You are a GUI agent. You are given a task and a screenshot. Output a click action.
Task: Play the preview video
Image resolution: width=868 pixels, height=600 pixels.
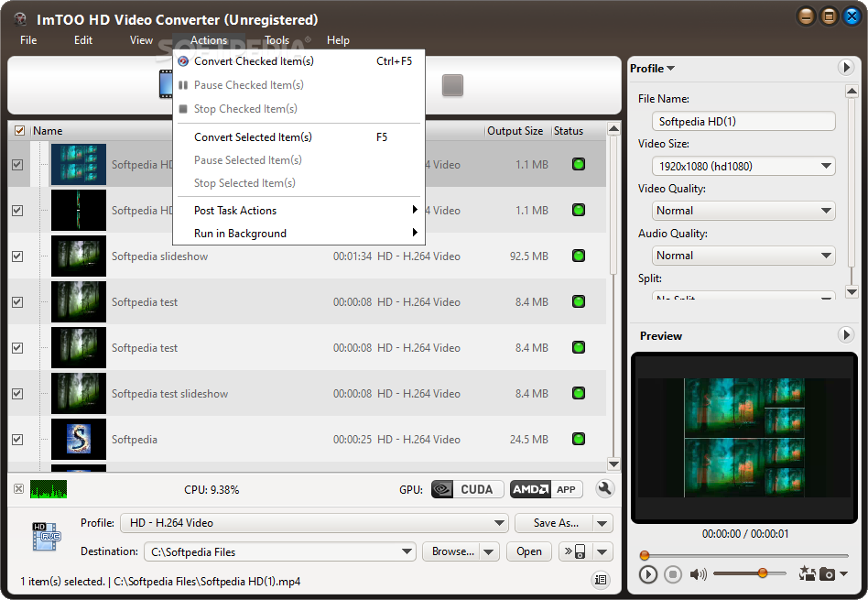click(x=647, y=574)
